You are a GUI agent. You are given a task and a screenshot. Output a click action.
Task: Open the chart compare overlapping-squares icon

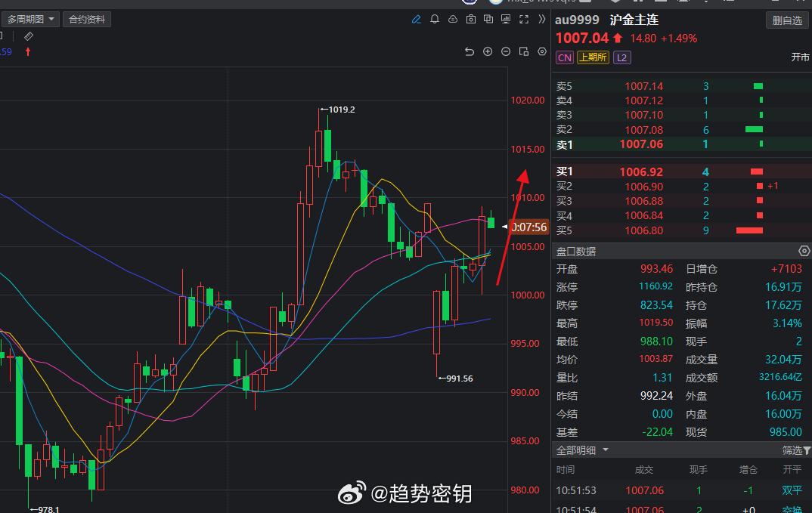tap(488, 19)
